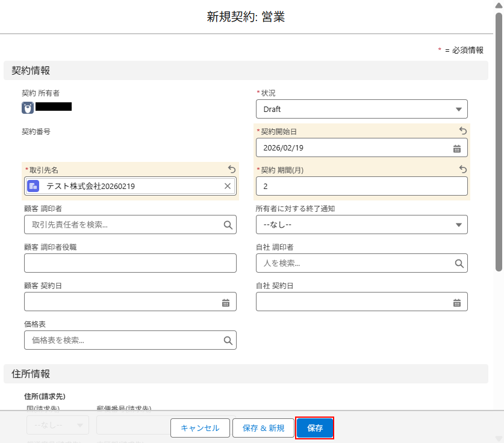
Task: Click search icon in 自社 調印者 field
Action: (x=459, y=263)
